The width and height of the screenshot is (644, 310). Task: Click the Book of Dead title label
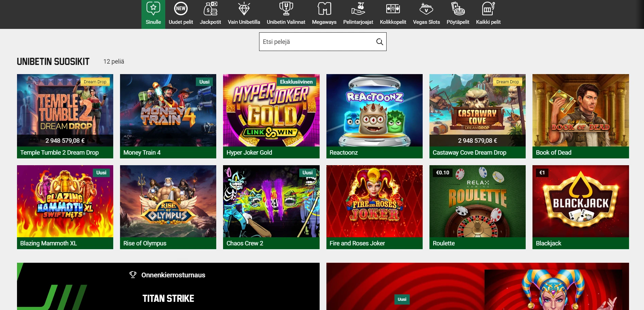tap(554, 153)
